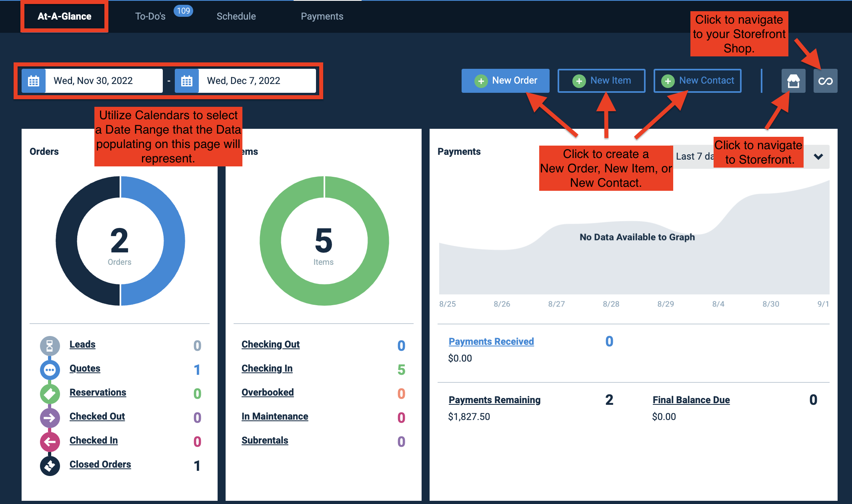The image size is (852, 504).
Task: Open the Schedule tab
Action: (236, 16)
